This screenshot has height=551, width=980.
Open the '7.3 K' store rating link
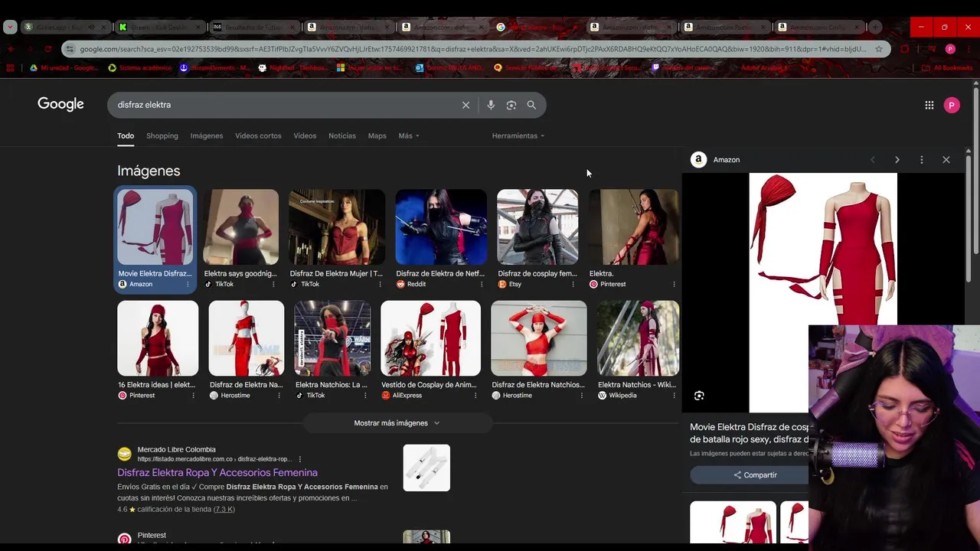pyautogui.click(x=224, y=510)
